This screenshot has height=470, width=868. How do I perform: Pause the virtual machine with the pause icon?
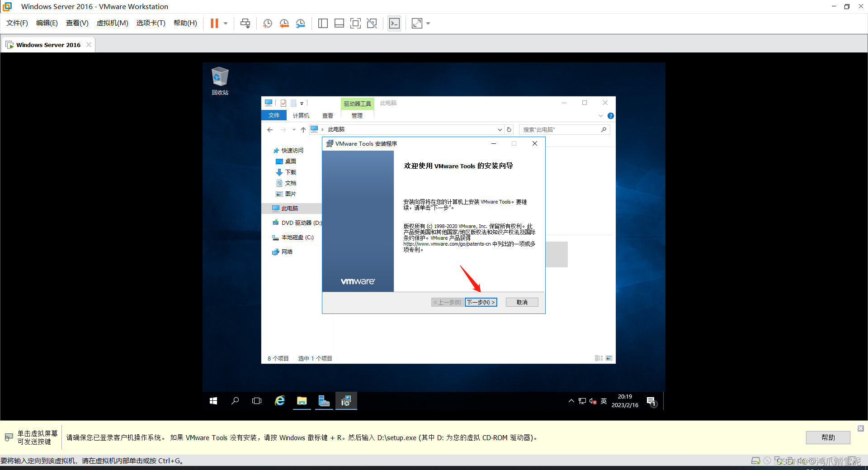click(x=214, y=23)
